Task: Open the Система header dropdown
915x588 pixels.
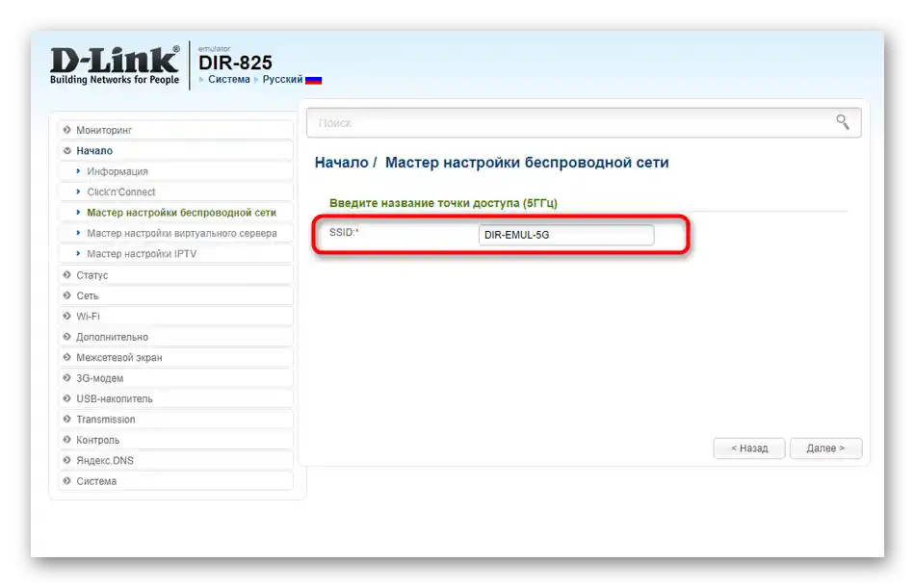Action: click(x=229, y=79)
